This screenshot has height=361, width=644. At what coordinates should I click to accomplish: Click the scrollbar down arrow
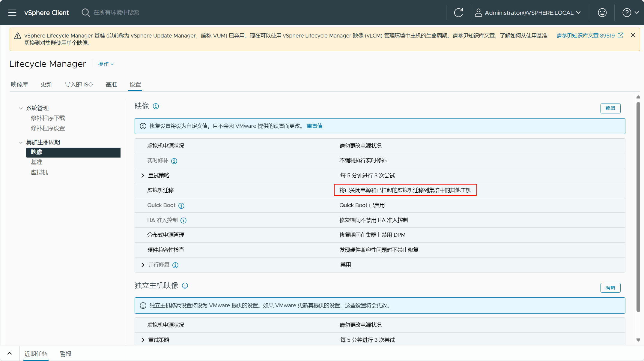pos(638,340)
